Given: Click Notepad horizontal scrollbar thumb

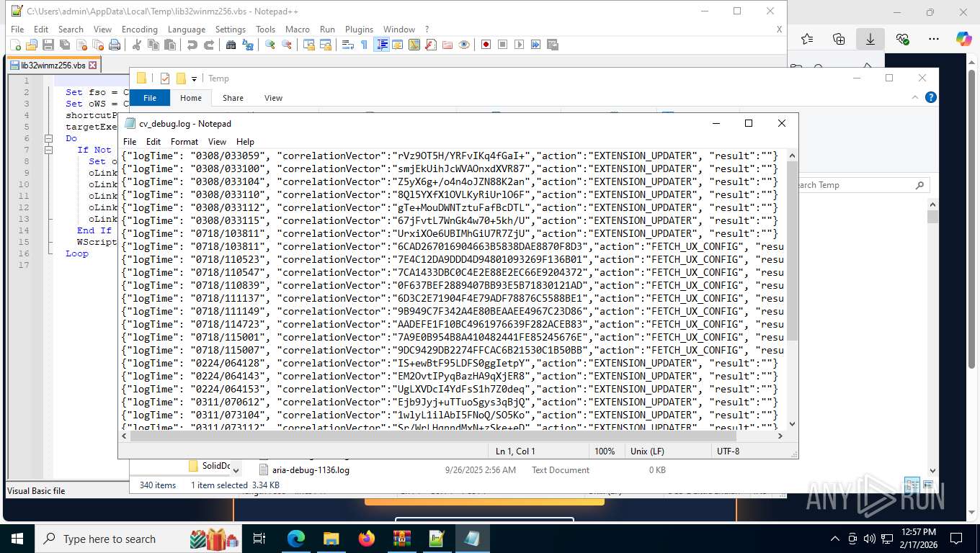Looking at the screenshot, I should (433, 436).
